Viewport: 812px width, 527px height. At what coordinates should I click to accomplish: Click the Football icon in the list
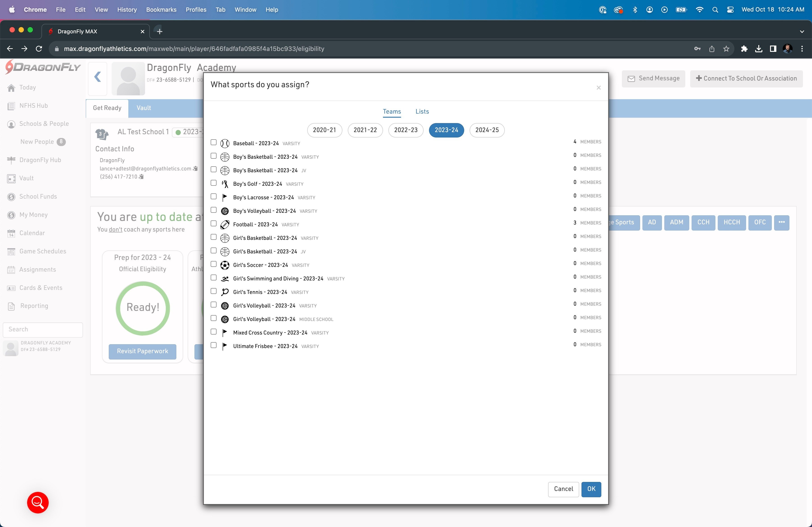click(x=225, y=225)
